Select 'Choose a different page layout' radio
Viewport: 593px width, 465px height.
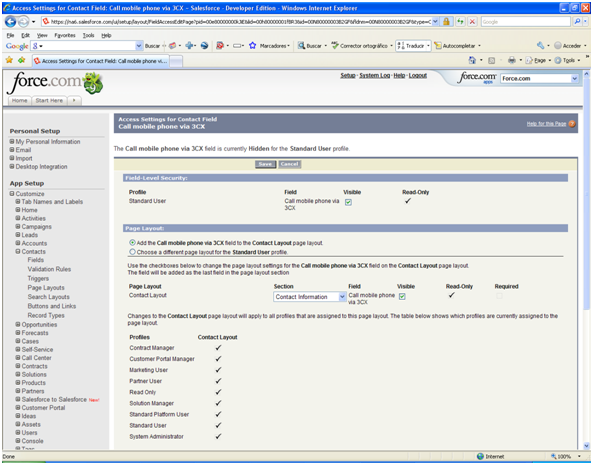[x=132, y=252]
